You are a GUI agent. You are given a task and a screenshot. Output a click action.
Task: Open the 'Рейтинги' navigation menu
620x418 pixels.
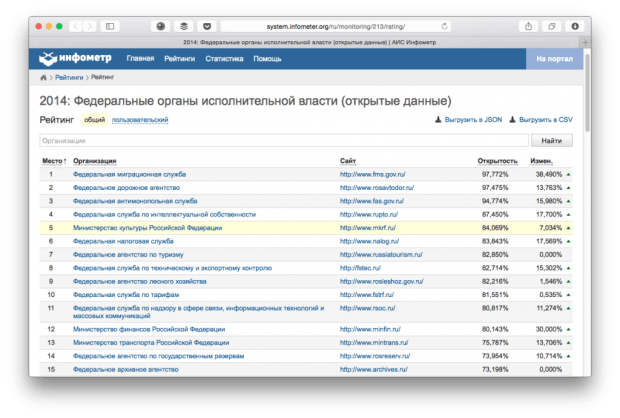tap(179, 59)
